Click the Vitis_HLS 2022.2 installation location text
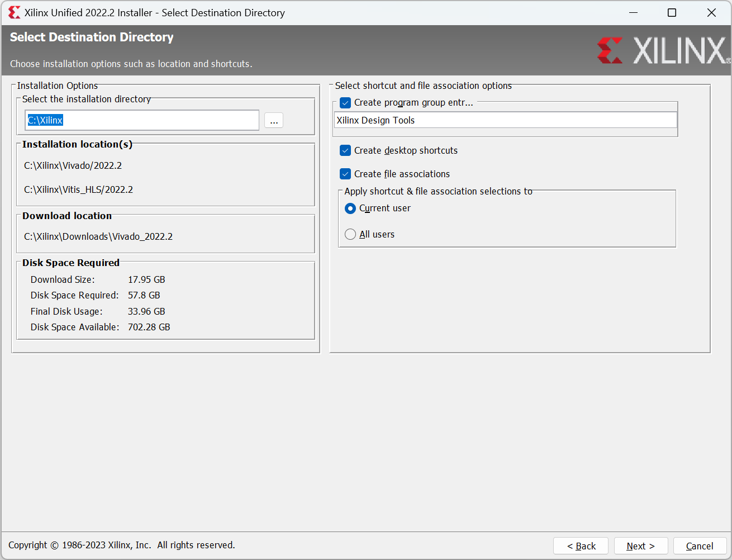 pos(78,189)
